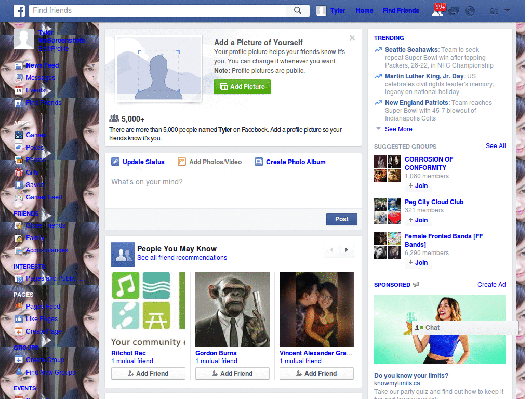Screen dimensions: 532x399
Task: Open the messages chat bubbles icon
Action: coord(454,11)
